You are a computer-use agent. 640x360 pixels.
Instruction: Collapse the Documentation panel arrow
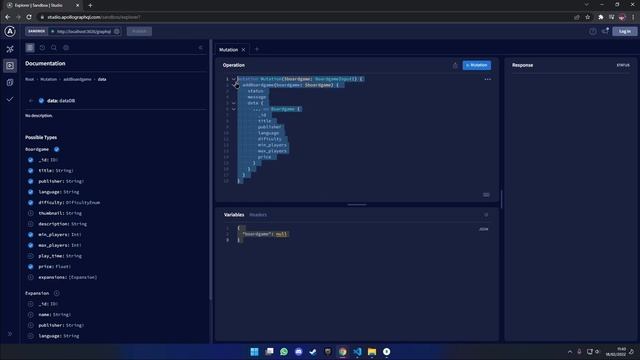click(200, 48)
